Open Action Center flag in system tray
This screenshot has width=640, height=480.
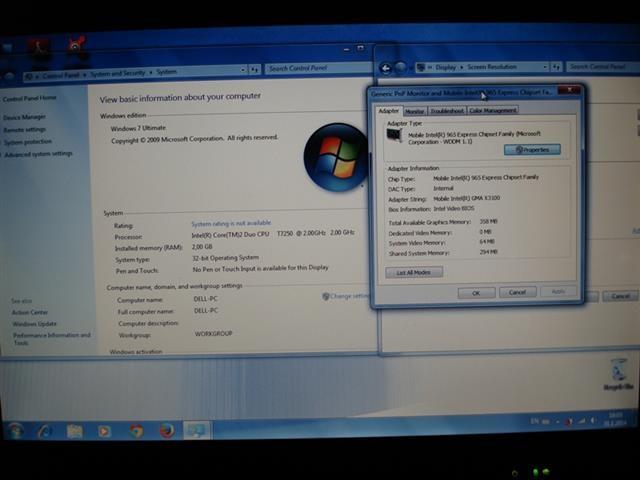tap(569, 421)
